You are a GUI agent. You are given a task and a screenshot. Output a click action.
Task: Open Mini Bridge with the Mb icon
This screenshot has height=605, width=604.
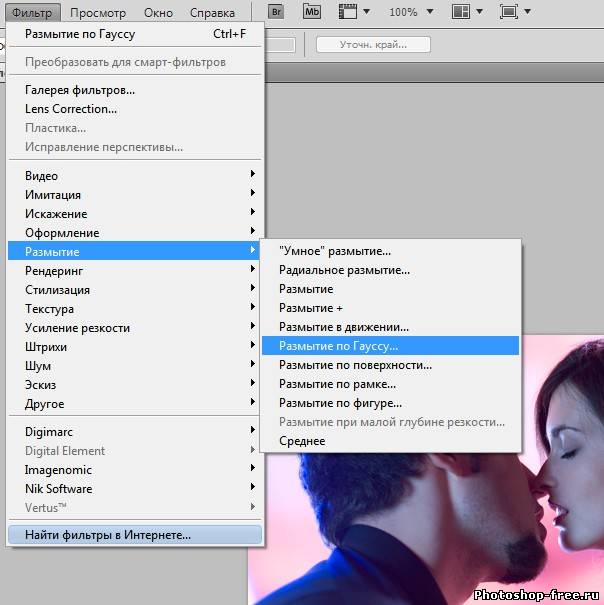coord(311,13)
